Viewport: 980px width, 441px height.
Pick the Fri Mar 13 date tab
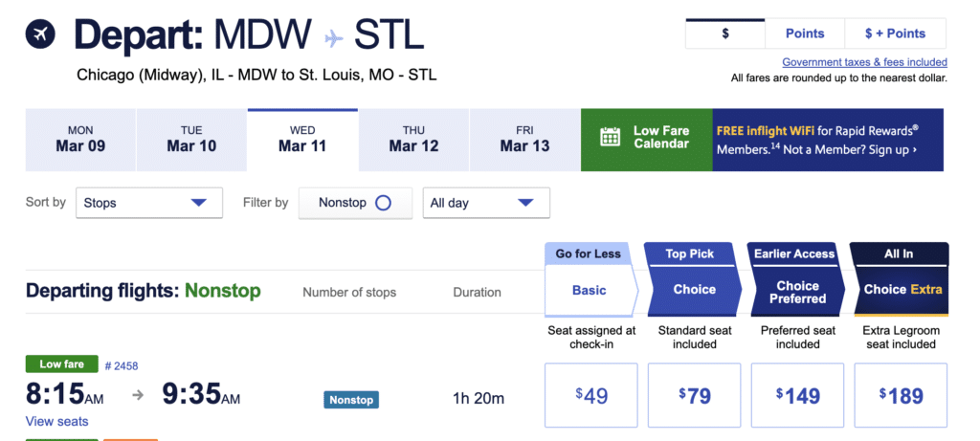pyautogui.click(x=524, y=140)
